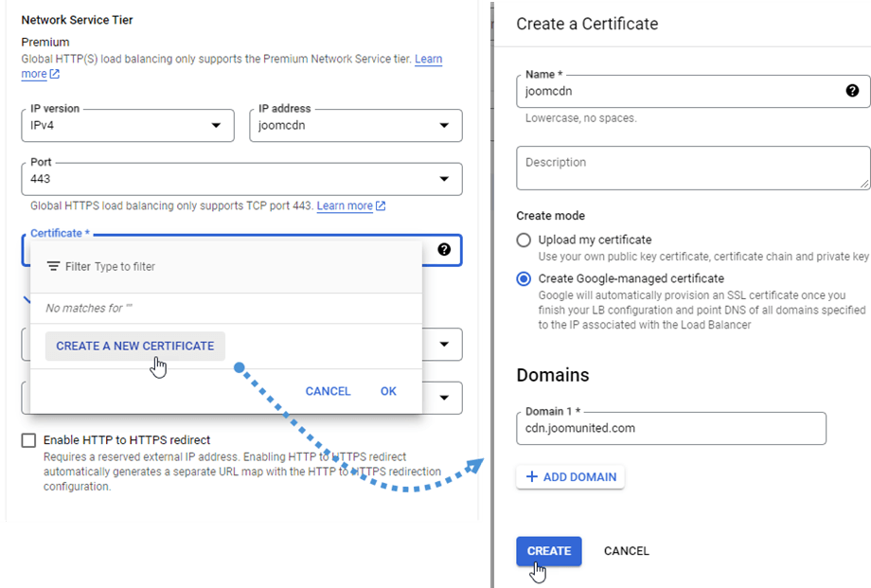871x588 pixels.
Task: Click the blue Create button
Action: click(548, 551)
